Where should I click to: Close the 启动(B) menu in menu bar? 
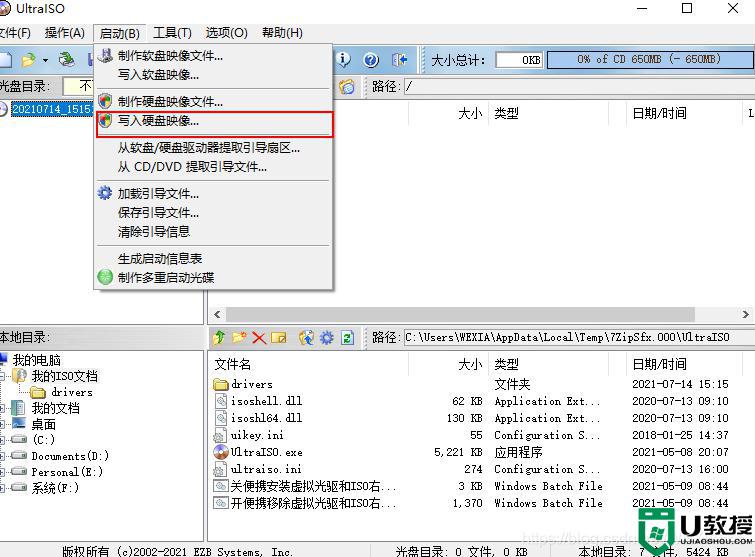point(119,33)
